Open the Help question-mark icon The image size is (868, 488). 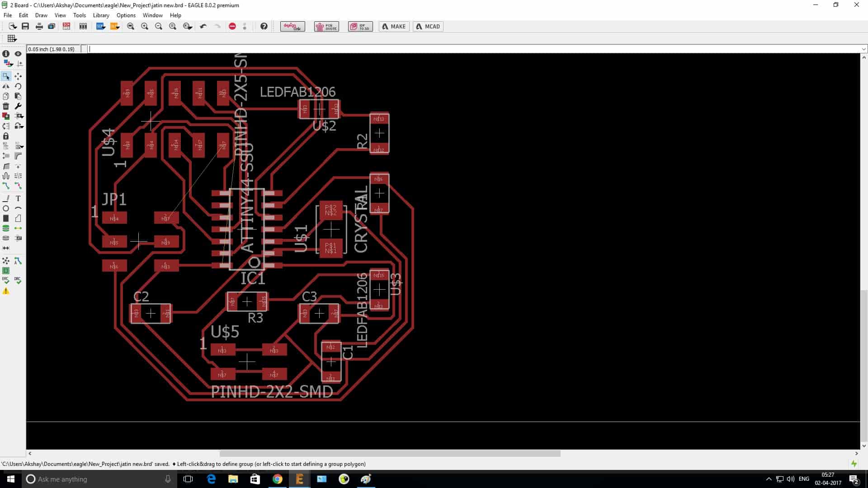tap(264, 26)
